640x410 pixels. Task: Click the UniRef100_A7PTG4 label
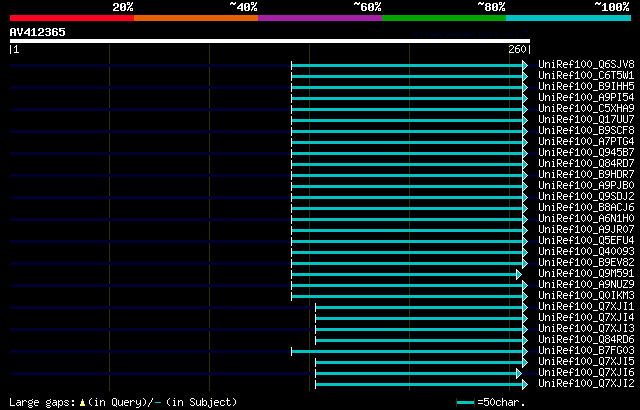[x=586, y=142]
